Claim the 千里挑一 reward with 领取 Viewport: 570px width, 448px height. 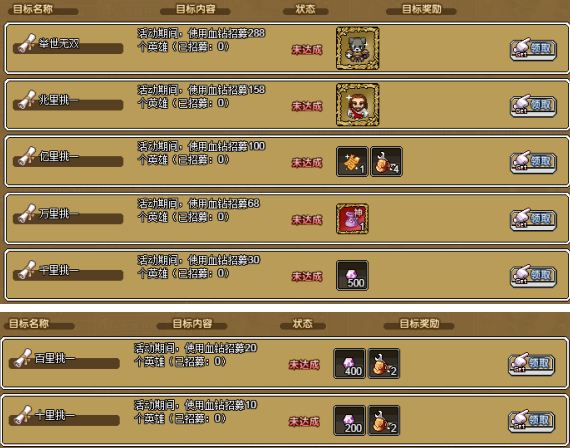point(533,276)
